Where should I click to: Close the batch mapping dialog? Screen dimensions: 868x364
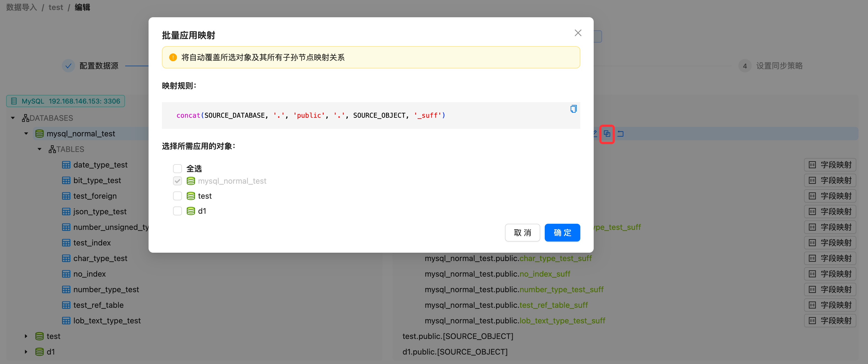[x=578, y=33]
